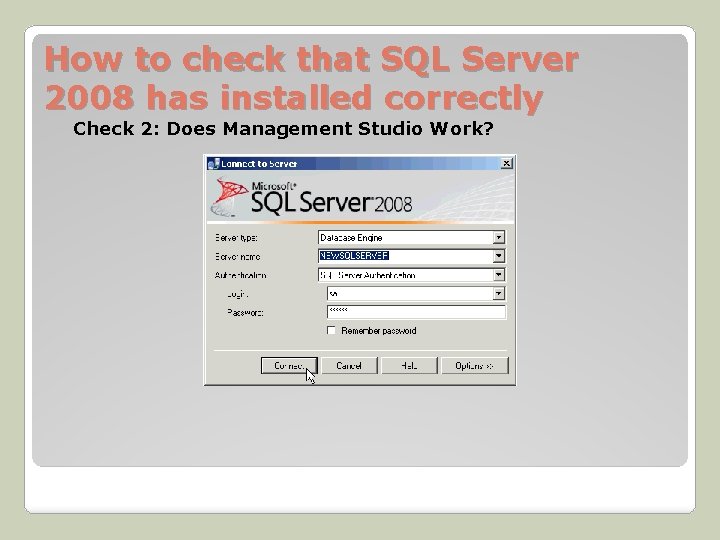Click the slide title about SQL Server 2008
Viewport: 720px width, 540px height.
[311, 78]
